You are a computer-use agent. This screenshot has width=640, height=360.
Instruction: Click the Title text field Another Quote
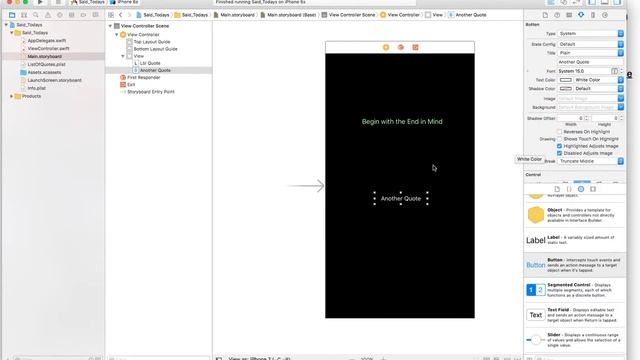591,62
